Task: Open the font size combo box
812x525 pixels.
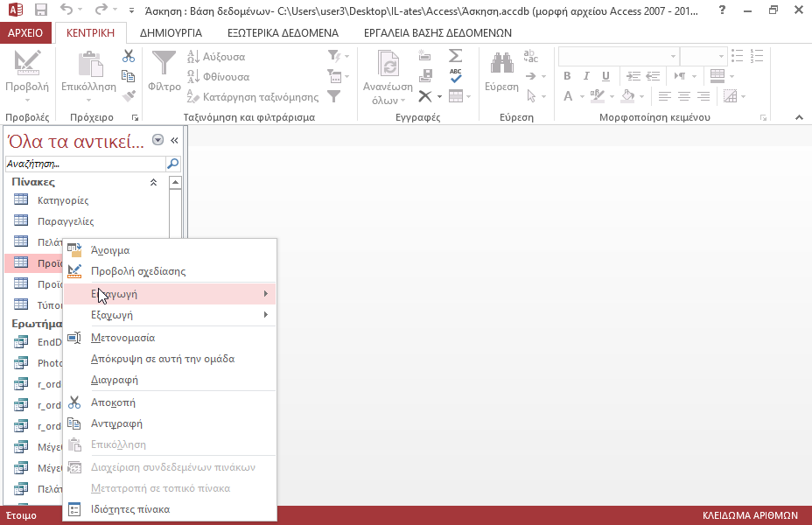Action: pos(703,56)
